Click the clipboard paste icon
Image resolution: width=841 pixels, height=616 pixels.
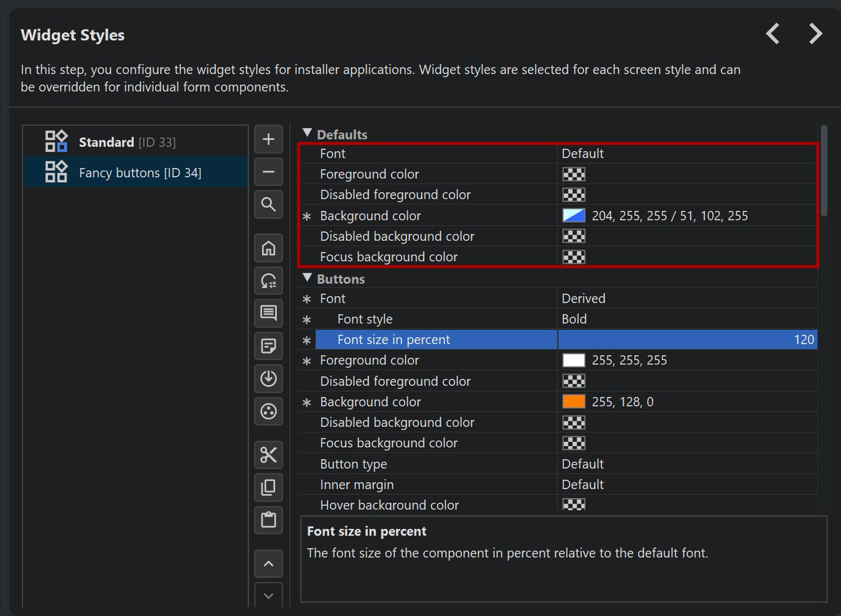tap(268, 520)
